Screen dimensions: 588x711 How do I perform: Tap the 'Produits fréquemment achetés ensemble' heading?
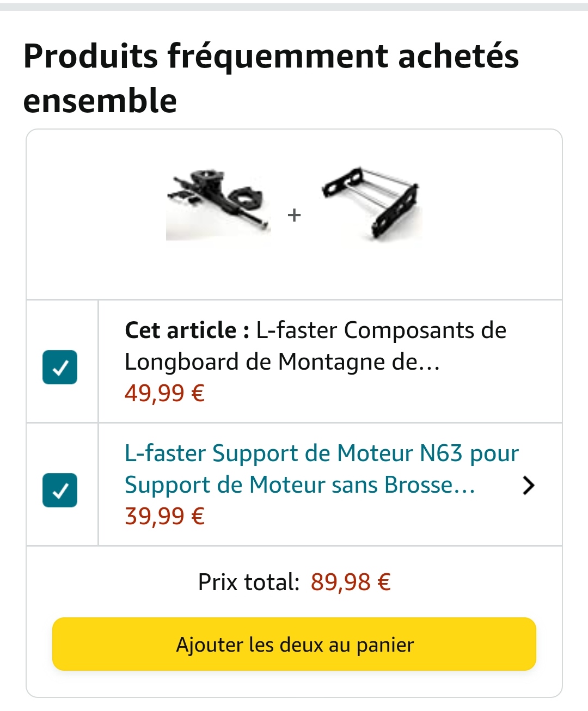point(271,78)
